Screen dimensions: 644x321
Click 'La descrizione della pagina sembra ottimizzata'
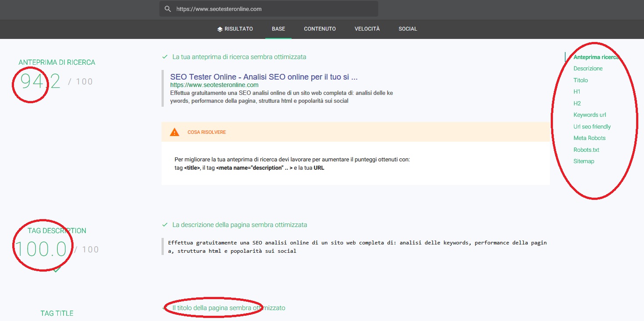240,225
